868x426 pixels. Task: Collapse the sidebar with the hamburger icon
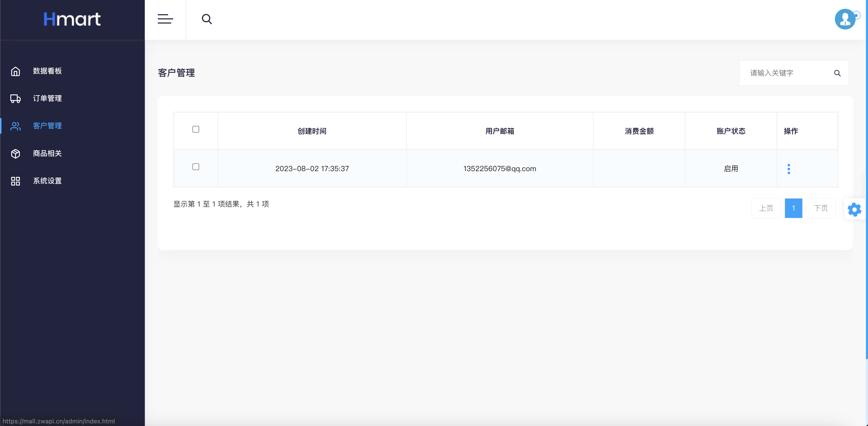click(165, 19)
